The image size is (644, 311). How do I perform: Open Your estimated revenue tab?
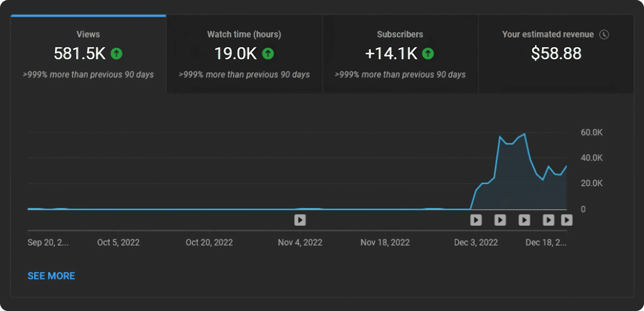coord(556,54)
